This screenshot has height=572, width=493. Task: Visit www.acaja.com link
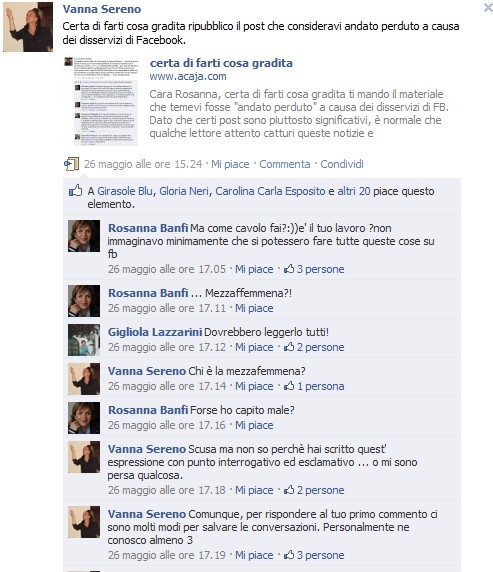[x=188, y=77]
